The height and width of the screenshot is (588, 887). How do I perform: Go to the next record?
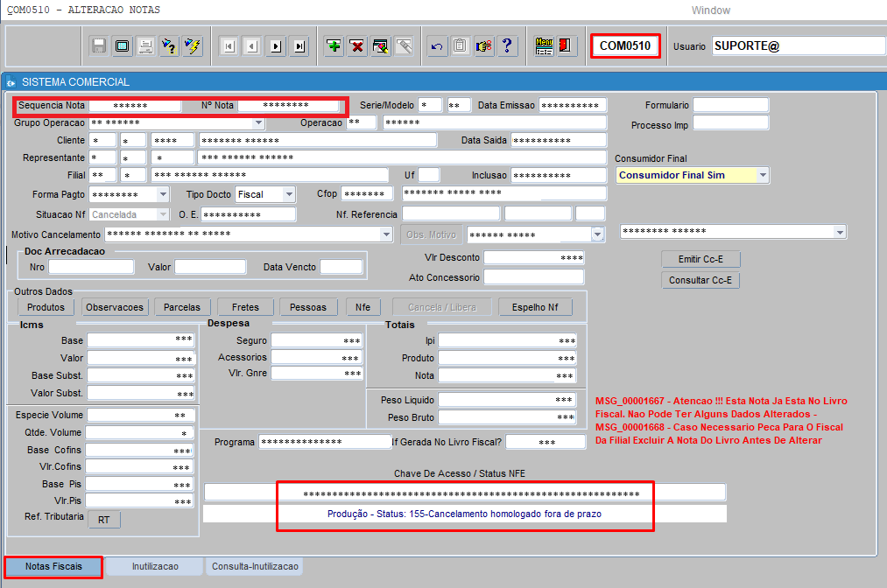[x=276, y=46]
